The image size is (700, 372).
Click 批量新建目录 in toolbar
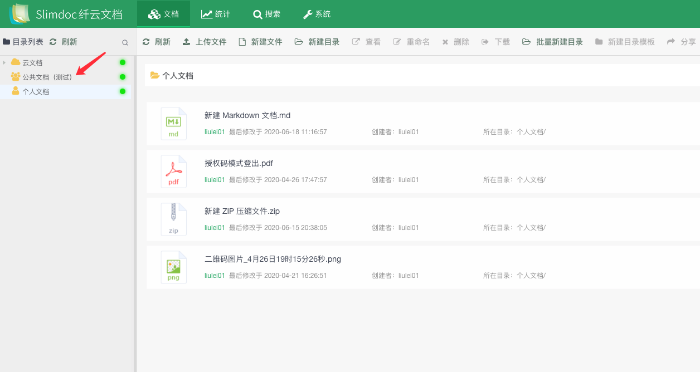[x=552, y=42]
